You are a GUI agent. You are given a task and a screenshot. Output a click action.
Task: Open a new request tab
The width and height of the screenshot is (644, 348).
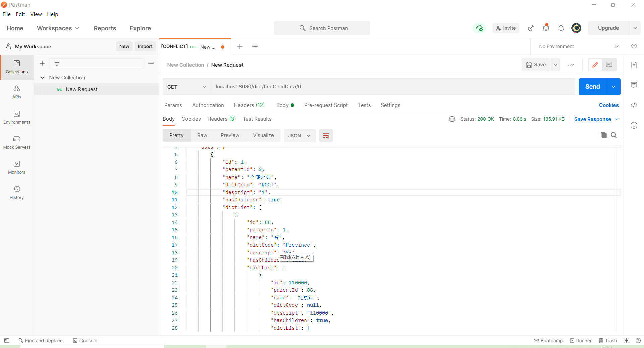(240, 46)
